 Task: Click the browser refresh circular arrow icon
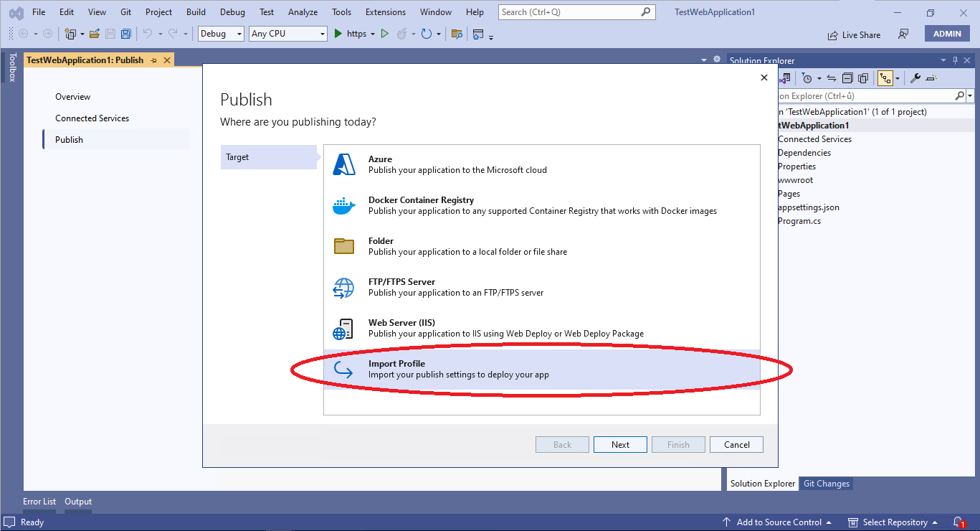426,34
